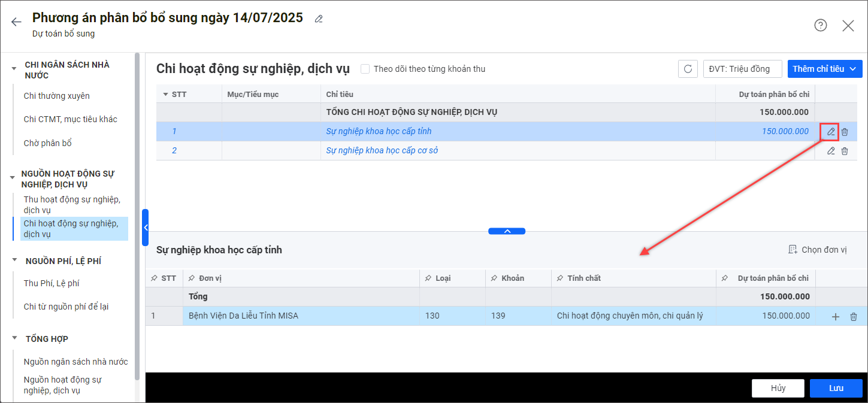Open the Thêm chỉ tiêu dropdown
The image size is (868, 403).
tap(824, 69)
